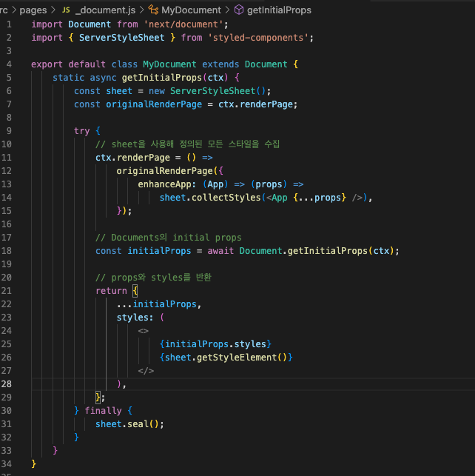Click the 'props와 styles를 반환' comment
This screenshot has height=476, width=475.
point(153,278)
